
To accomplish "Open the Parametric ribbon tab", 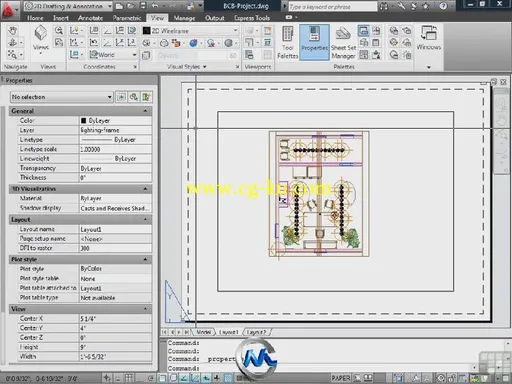I will tap(127, 18).
